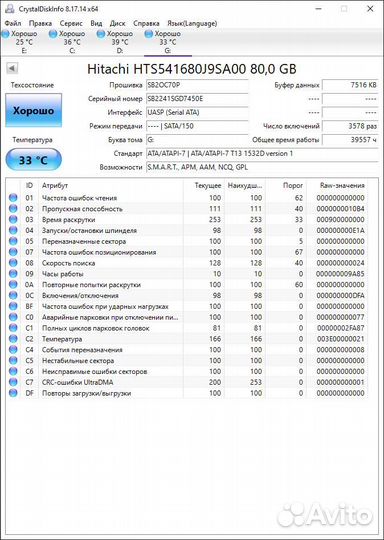Click status icon for События переназначения
This screenshot has width=384, height=540.
coord(13,350)
